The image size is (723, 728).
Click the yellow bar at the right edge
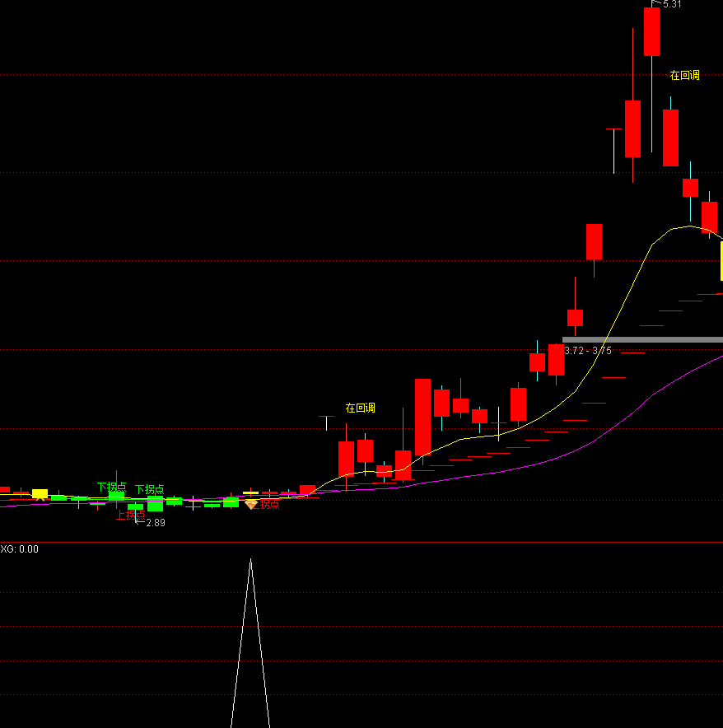point(721,260)
